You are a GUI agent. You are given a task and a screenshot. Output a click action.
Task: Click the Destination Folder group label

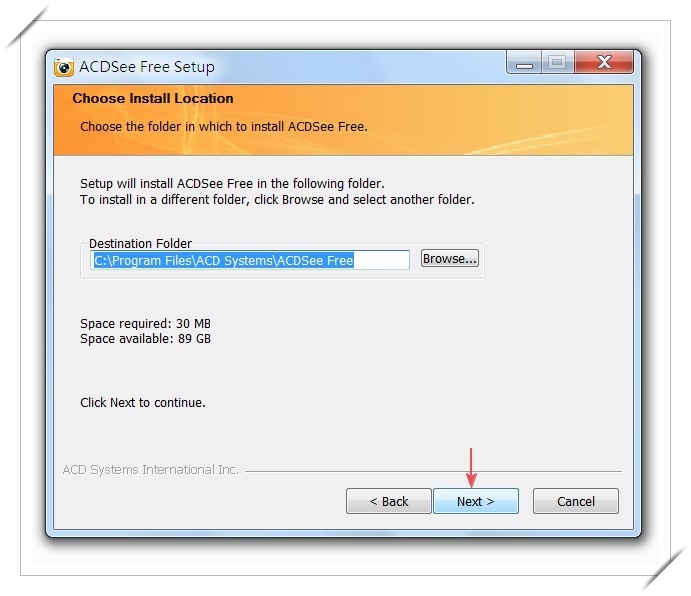click(140, 243)
